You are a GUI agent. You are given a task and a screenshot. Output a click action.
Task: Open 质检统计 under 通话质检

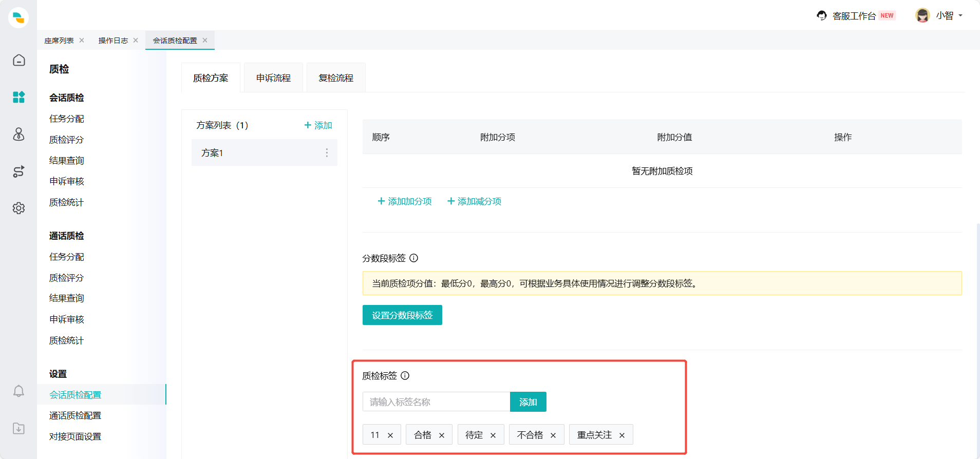pyautogui.click(x=67, y=340)
